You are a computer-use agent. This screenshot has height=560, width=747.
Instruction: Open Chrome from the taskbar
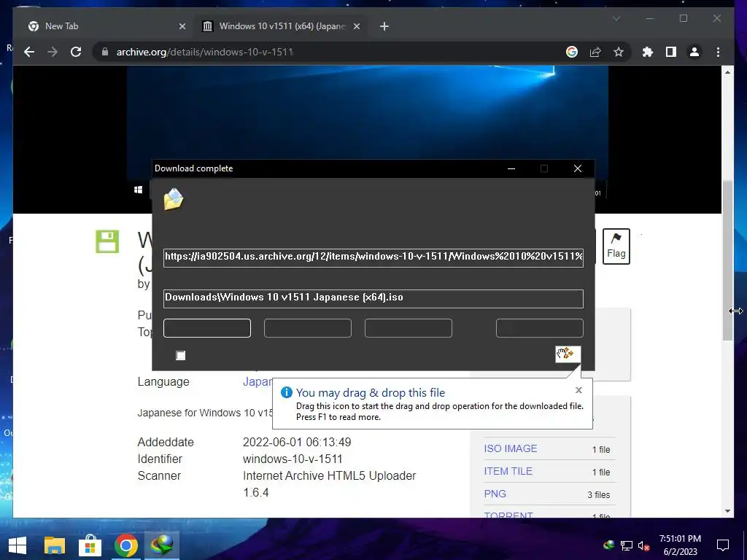point(125,545)
